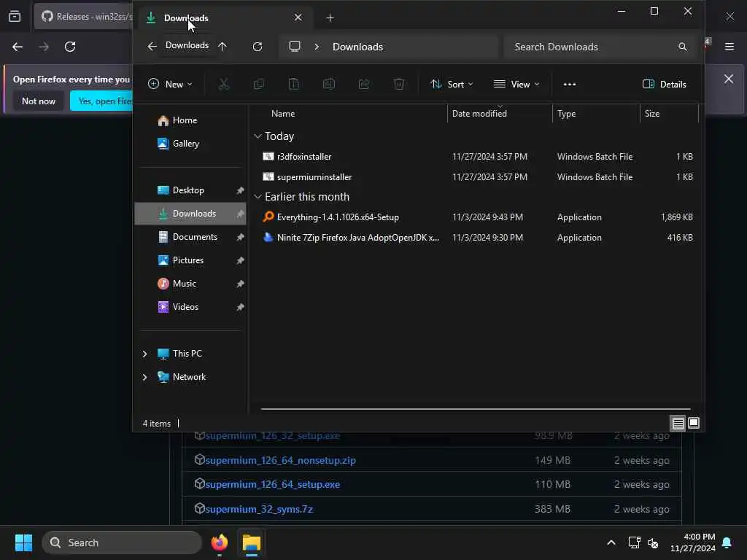The height and width of the screenshot is (560, 747).
Task: Switch to details list view icon
Action: coord(678,423)
